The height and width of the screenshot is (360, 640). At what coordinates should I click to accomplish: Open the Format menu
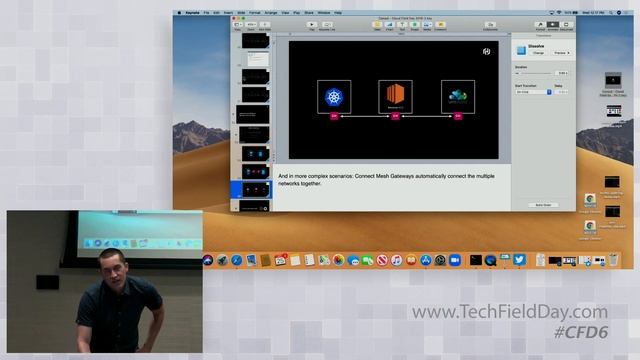254,13
